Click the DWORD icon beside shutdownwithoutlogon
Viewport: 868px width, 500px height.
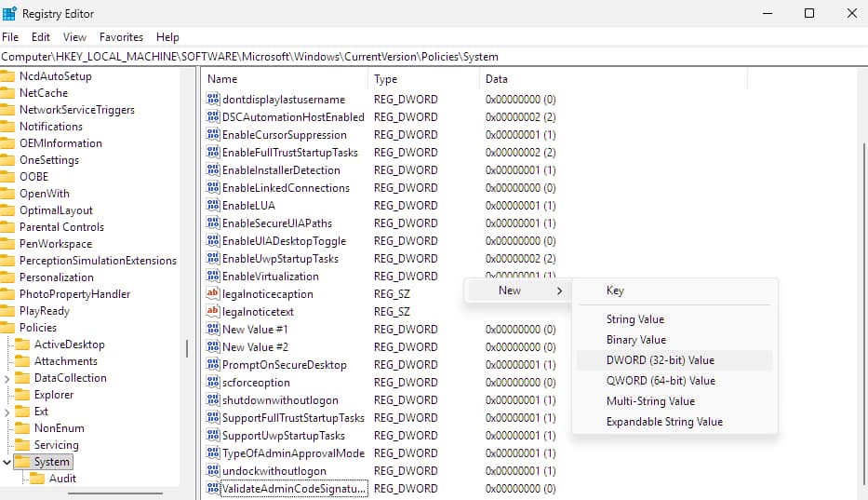click(x=213, y=400)
